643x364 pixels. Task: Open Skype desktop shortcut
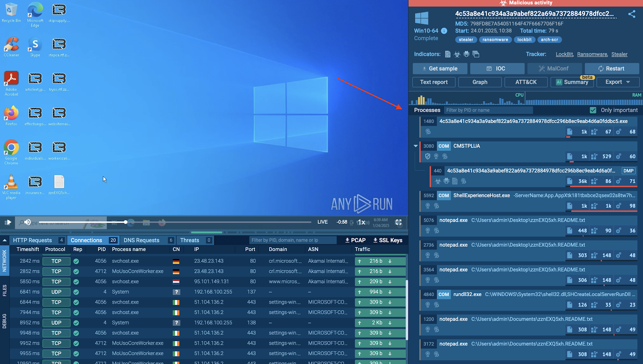click(35, 47)
